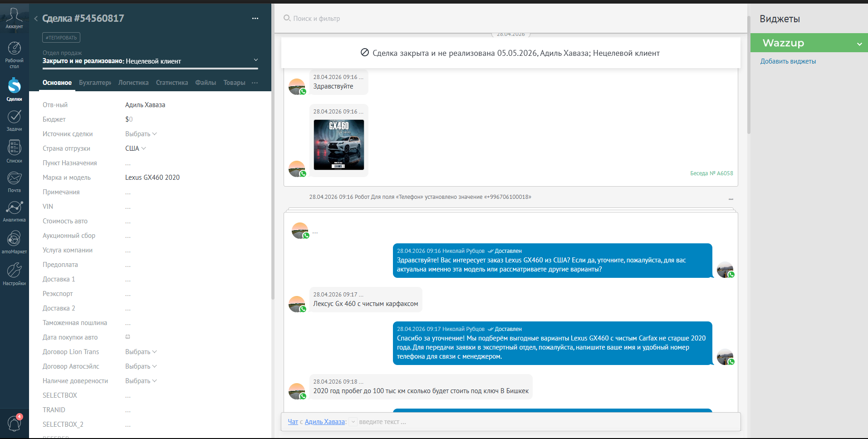Switch to the Товары tab
Viewport: 868px width, 439px height.
coord(235,83)
